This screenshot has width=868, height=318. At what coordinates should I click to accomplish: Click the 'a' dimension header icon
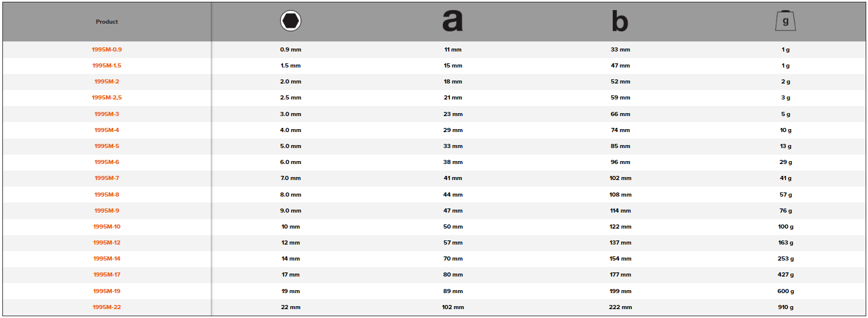pos(452,22)
